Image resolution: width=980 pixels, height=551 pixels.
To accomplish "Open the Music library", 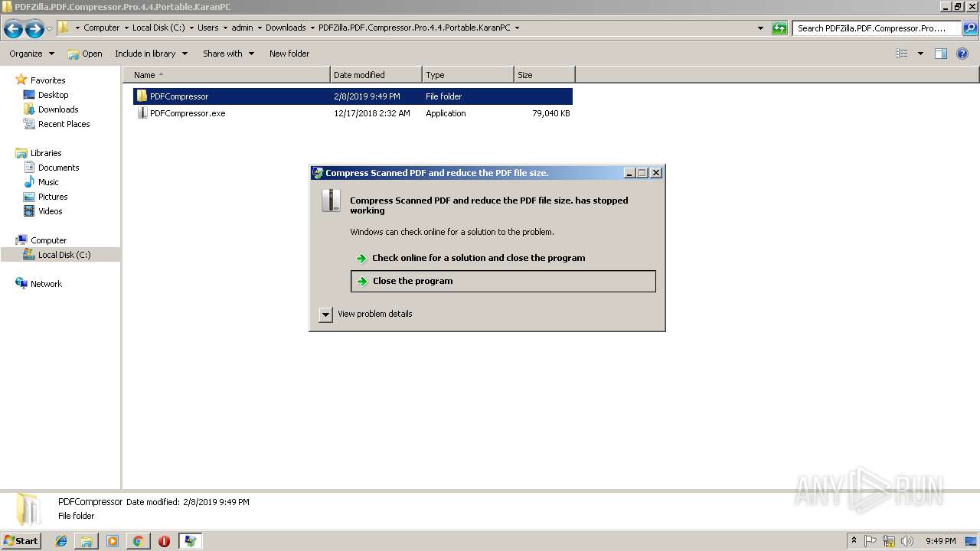I will 48,182.
